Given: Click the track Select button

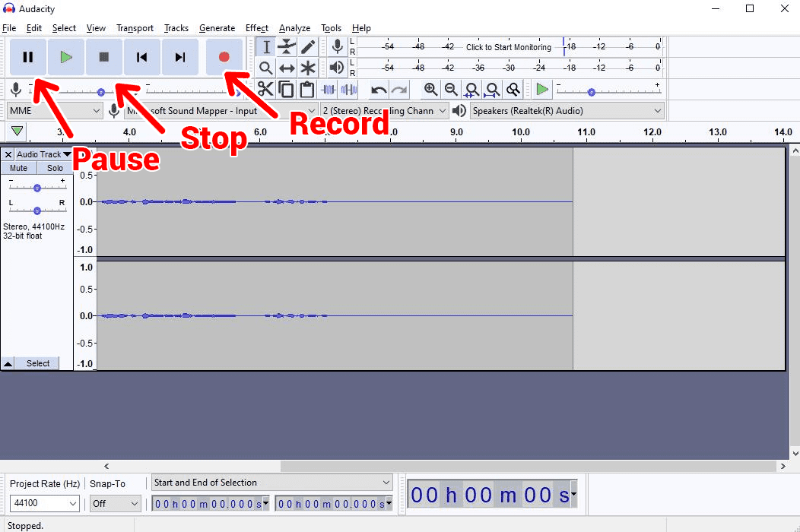Looking at the screenshot, I should [x=38, y=364].
